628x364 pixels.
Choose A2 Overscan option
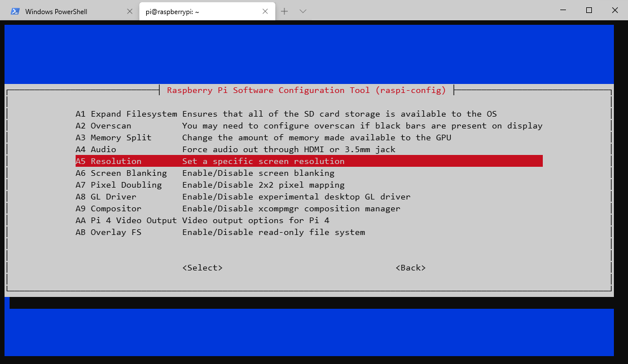pos(309,126)
